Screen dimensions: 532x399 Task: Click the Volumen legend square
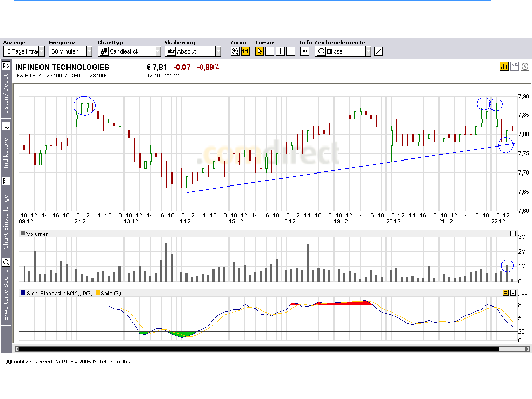tap(23, 233)
